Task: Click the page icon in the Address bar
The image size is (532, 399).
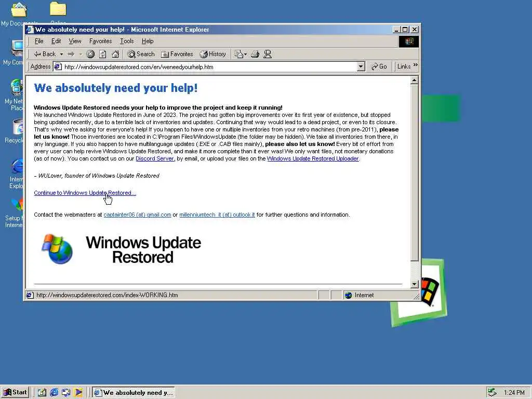Action: pos(58,66)
